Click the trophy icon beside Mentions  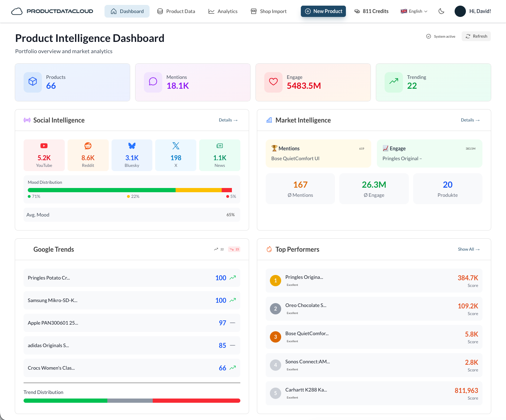click(x=274, y=148)
